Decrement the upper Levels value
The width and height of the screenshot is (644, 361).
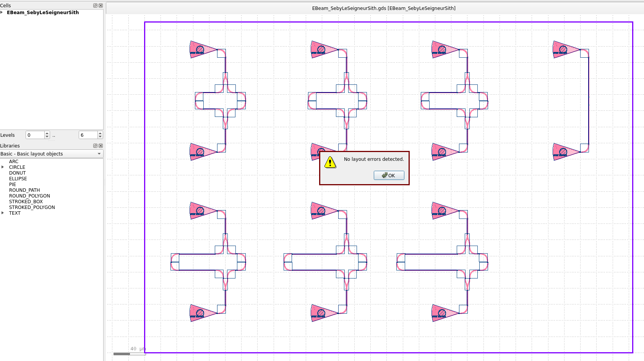tap(100, 137)
